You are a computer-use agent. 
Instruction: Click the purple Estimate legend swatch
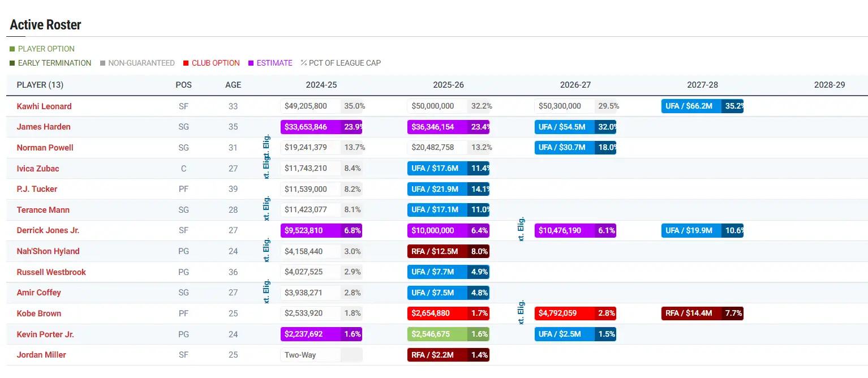[251, 63]
